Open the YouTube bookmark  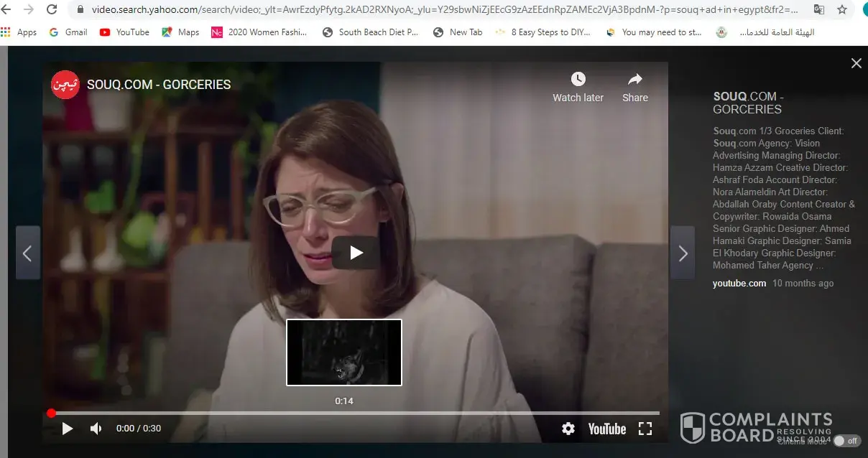point(125,32)
